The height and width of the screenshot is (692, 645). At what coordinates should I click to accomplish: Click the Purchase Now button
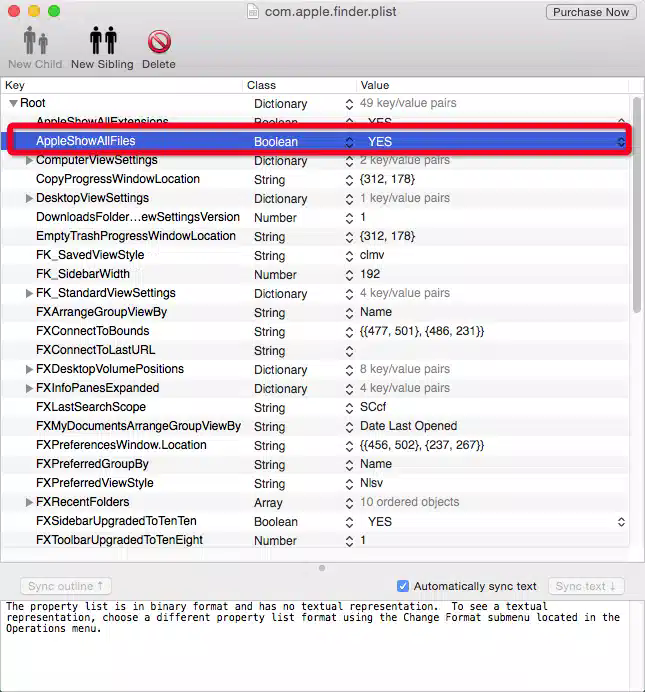click(x=591, y=12)
